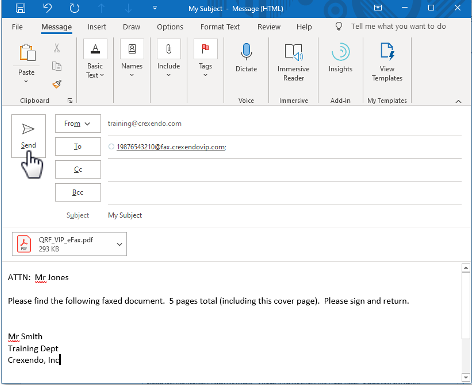
Task: Click 'Training Dept' signature line
Action: 33,348
